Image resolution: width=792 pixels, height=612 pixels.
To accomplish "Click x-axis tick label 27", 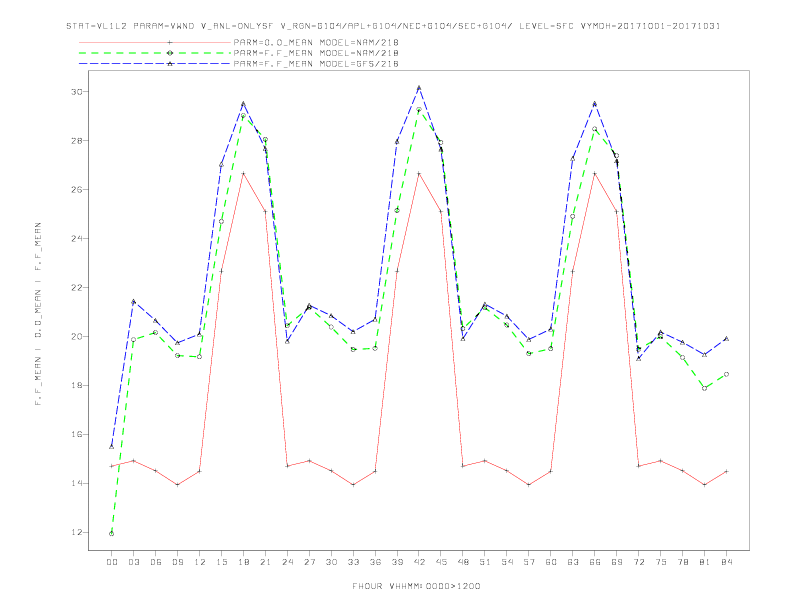I will [309, 562].
